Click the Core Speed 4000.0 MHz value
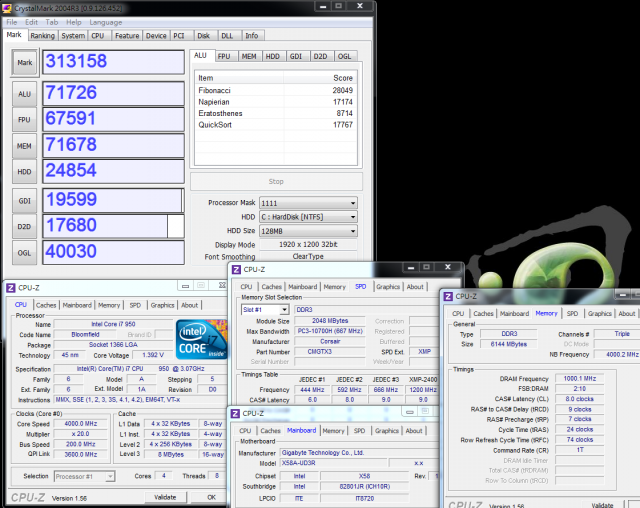Image resolution: width=640 pixels, height=508 pixels. click(81, 424)
